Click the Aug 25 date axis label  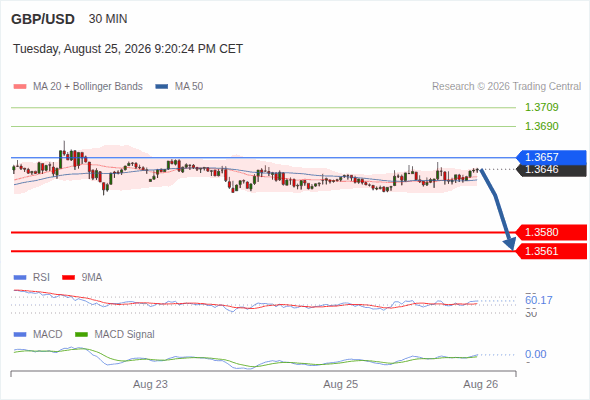pyautogui.click(x=341, y=385)
